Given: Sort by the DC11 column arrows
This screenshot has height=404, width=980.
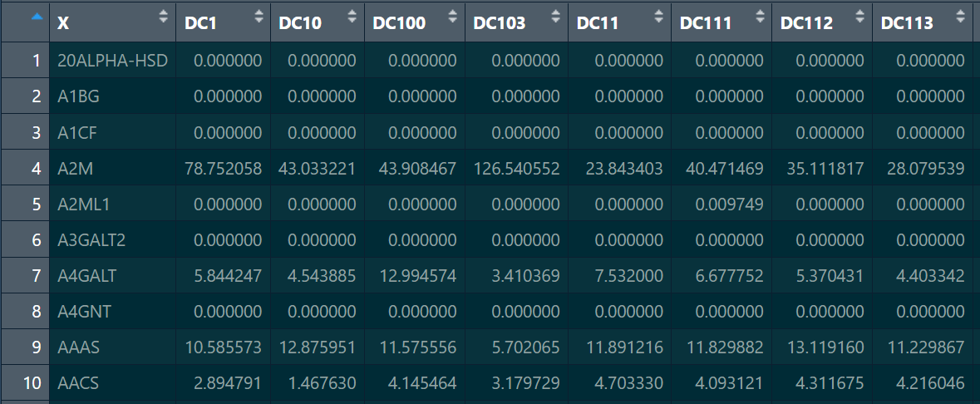Looking at the screenshot, I should click(659, 17).
